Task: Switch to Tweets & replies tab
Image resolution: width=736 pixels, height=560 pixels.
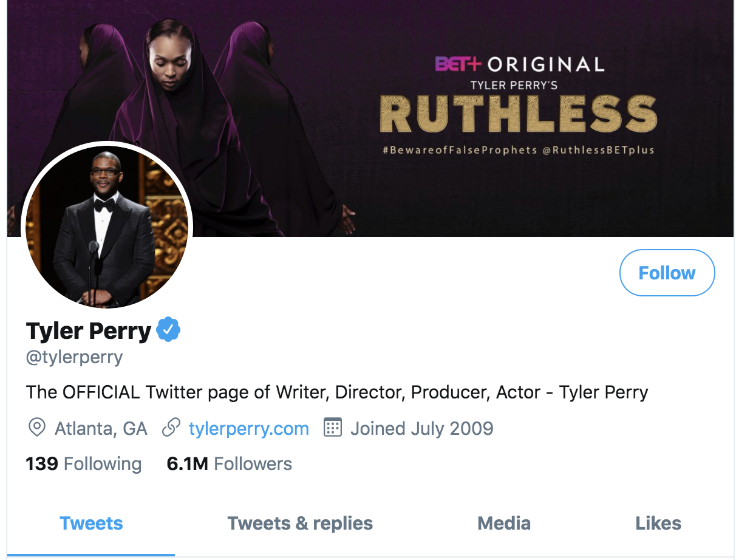Action: pos(300,523)
